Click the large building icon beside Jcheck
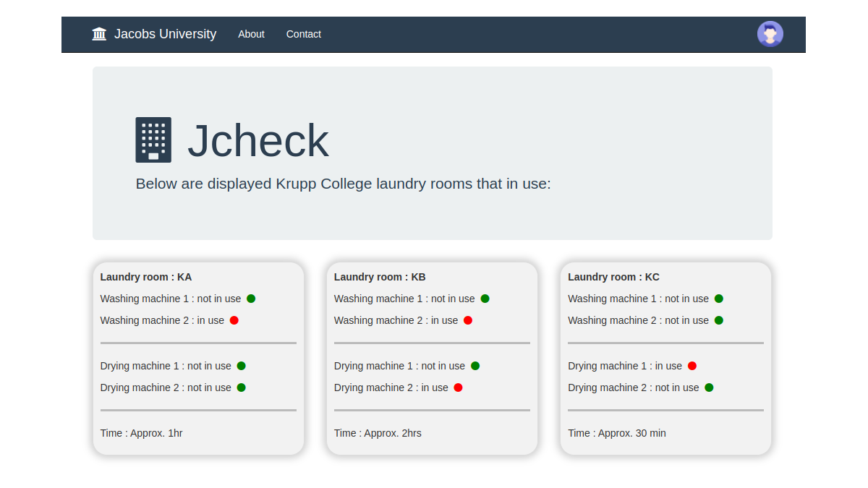Image resolution: width=868 pixels, height=488 pixels. click(x=153, y=140)
